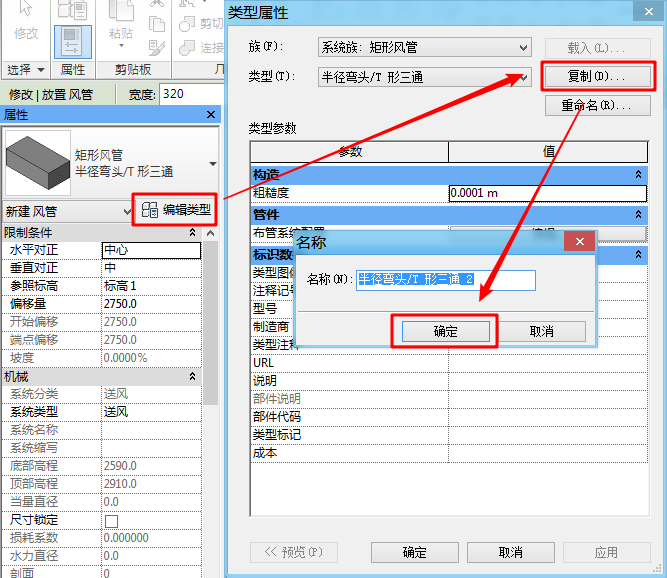Viewport: 667px width, 578px height.
Task: Click the copy-to-clipboard icon in 剪贴板 panel
Action: pos(157,24)
